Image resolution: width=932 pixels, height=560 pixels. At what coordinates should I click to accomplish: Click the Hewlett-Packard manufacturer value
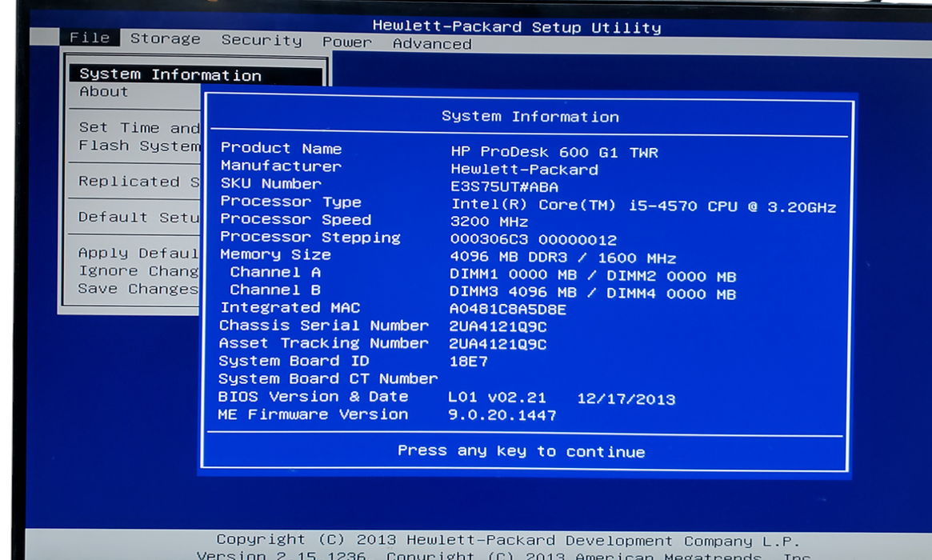524,170
